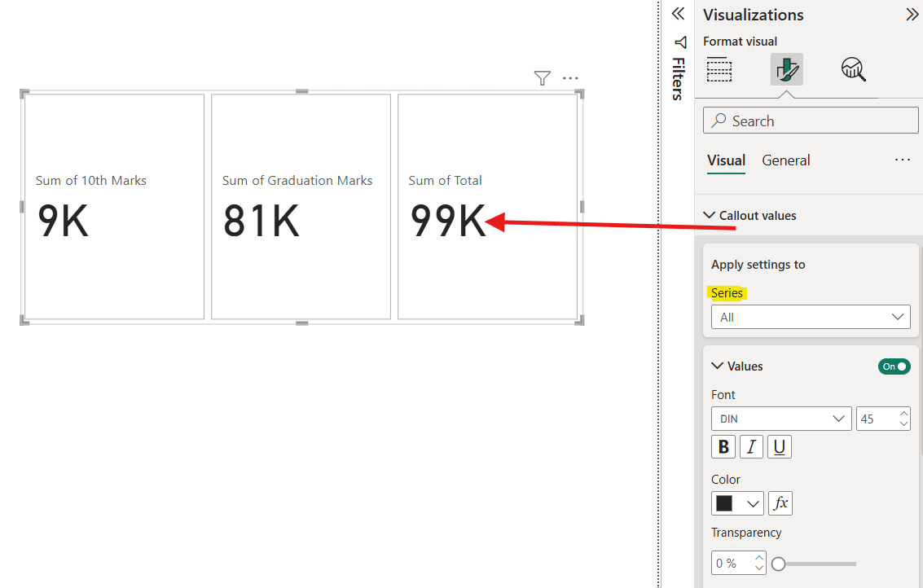Collapse the Callout values section
Viewport: 923px width, 588px height.
(709, 215)
